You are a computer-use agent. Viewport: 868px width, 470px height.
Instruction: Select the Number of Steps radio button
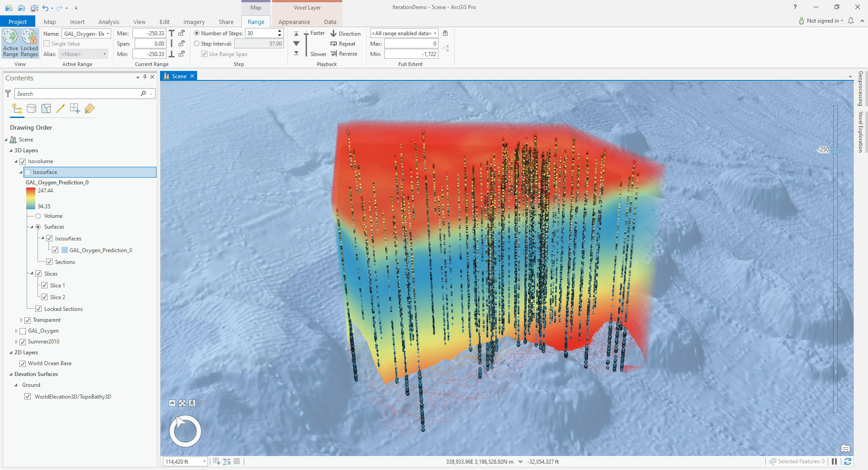click(197, 33)
